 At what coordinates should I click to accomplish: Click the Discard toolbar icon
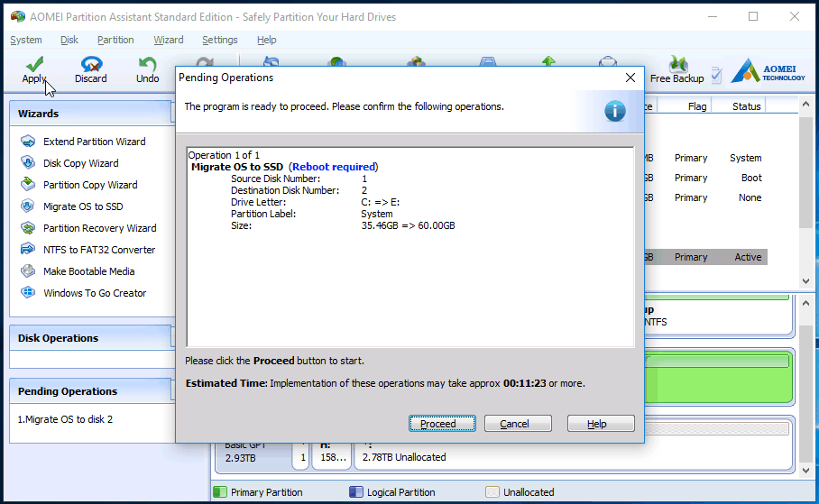(x=91, y=64)
